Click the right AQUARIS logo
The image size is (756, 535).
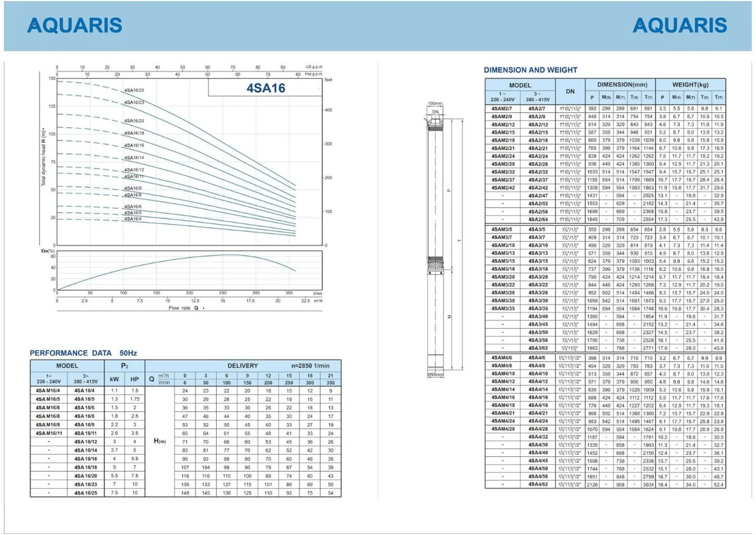click(x=679, y=25)
